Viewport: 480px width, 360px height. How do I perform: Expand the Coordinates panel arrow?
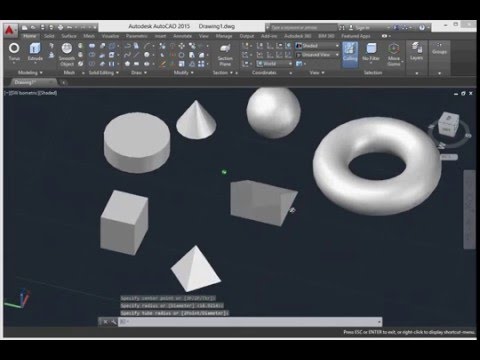(291, 73)
